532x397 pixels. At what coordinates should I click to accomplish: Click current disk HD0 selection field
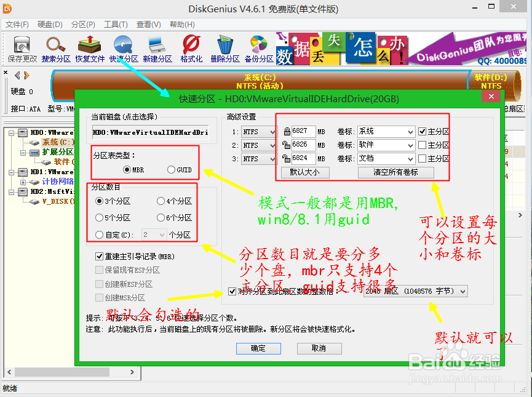[x=151, y=132]
